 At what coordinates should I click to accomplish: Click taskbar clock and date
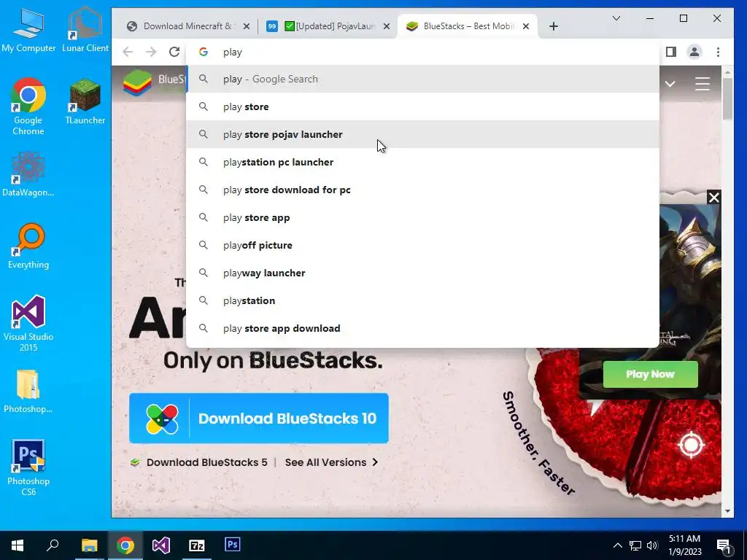(684, 545)
